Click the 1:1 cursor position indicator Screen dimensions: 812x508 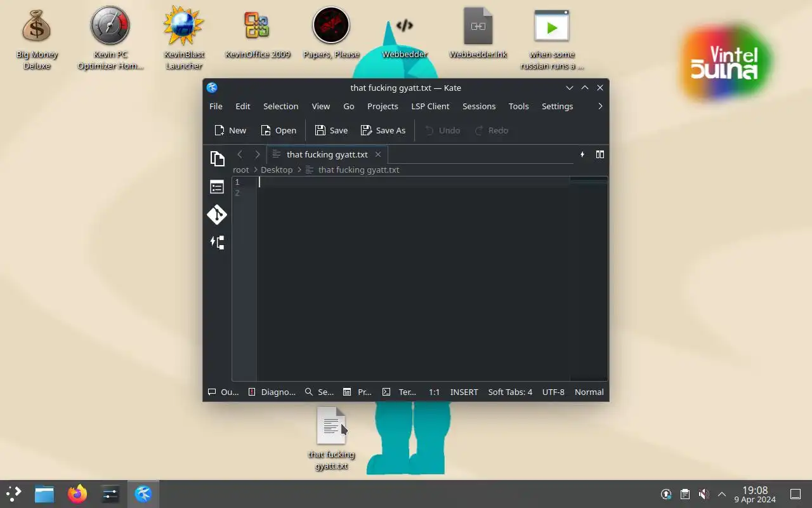[x=434, y=392]
